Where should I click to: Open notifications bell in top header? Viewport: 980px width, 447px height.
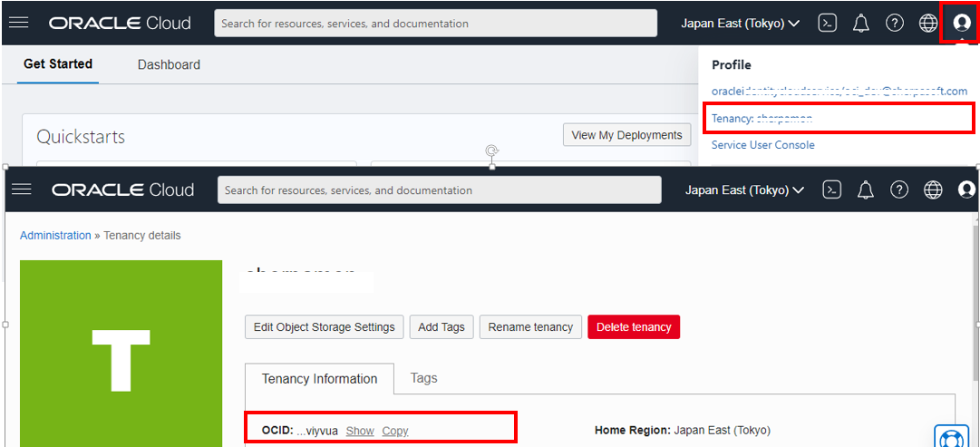coord(861,24)
